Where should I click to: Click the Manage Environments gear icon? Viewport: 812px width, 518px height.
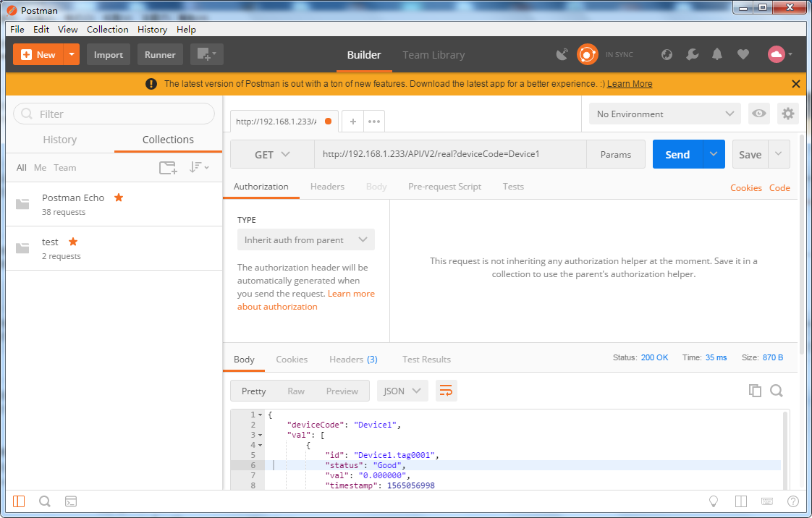pyautogui.click(x=787, y=114)
